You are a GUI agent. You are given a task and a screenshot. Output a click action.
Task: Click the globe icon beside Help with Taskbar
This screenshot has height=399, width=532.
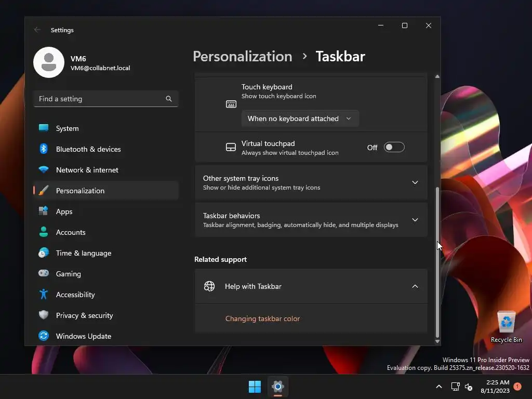point(209,286)
